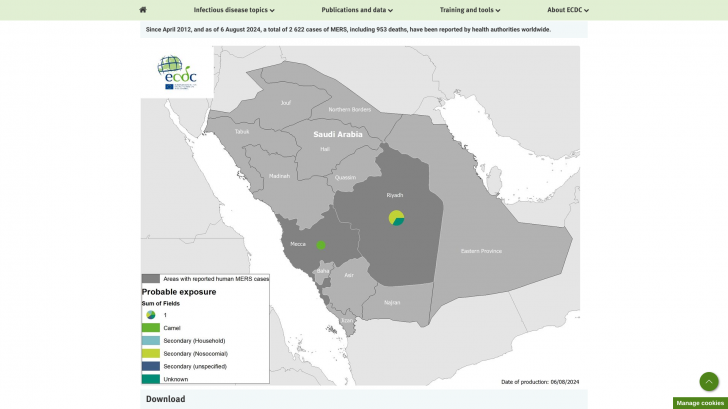This screenshot has width=728, height=409.
Task: Click the pie chart marker over Riyadh
Action: pyautogui.click(x=397, y=218)
